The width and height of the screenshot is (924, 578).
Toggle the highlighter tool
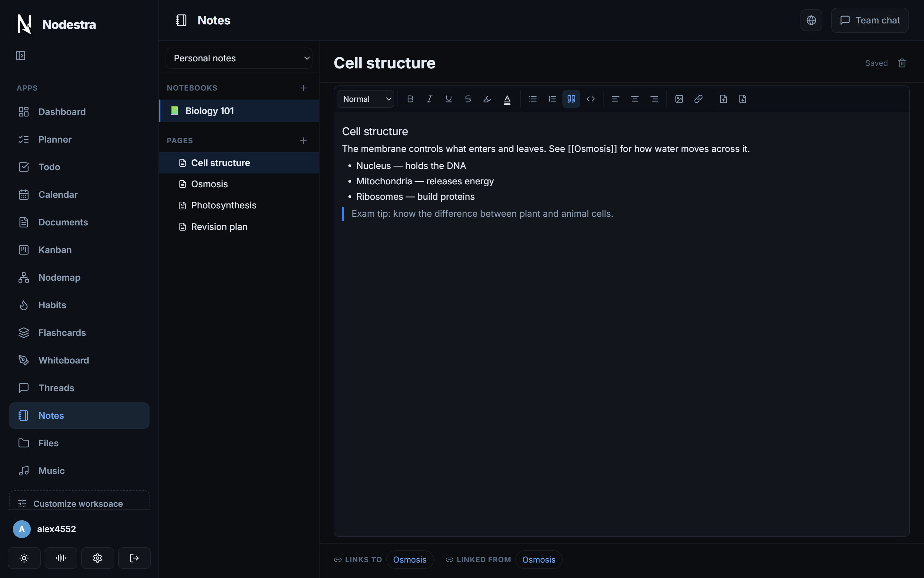487,99
